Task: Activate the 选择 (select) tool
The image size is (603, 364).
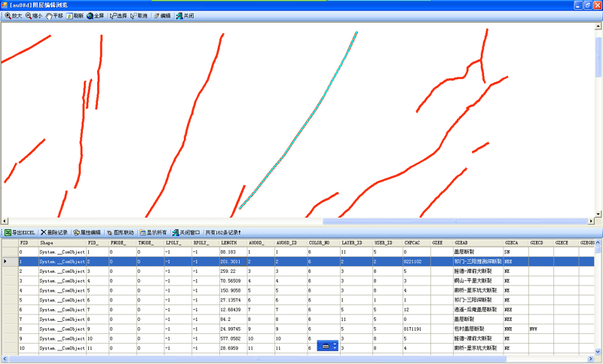Action: [x=118, y=15]
